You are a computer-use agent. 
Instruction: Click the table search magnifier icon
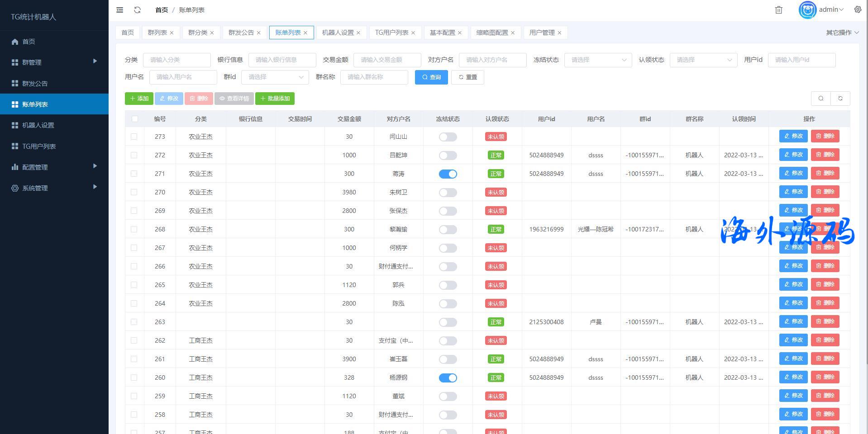821,99
